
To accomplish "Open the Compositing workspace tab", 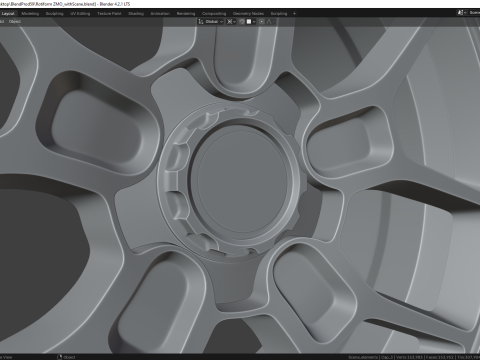I will 214,13.
